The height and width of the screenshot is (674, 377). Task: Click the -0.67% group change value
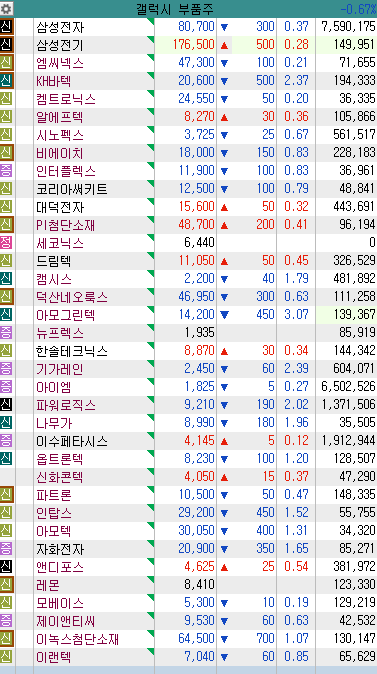pos(358,9)
